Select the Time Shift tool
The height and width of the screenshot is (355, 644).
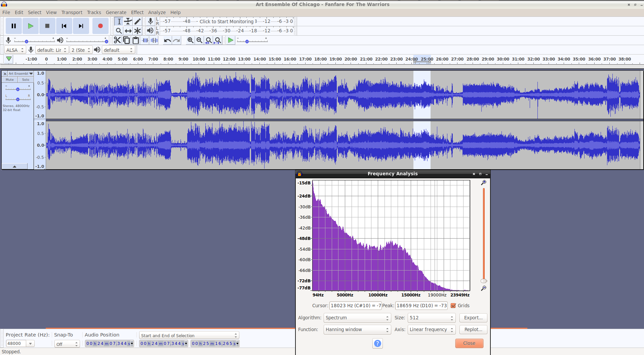coord(128,31)
